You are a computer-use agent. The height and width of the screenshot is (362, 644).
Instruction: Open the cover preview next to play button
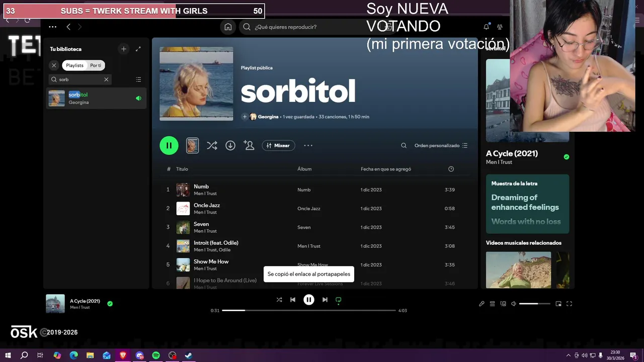pyautogui.click(x=192, y=145)
